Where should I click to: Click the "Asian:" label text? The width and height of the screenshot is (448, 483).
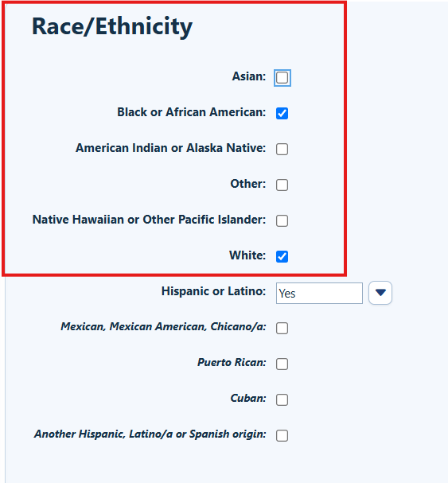point(249,76)
